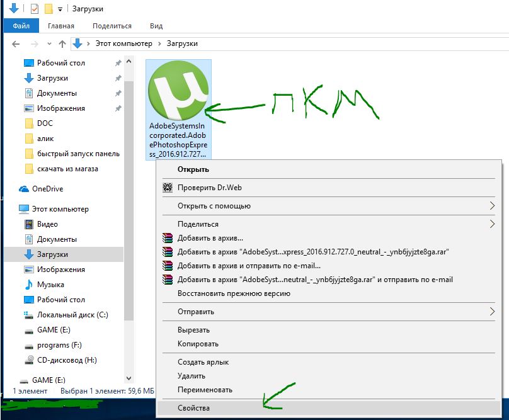Go up one folder level arrow
509x420 pixels.
point(62,44)
